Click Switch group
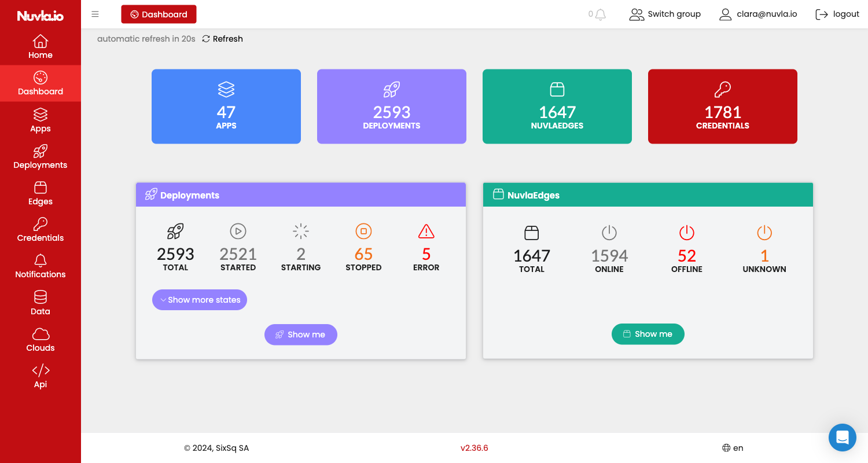Image resolution: width=868 pixels, height=463 pixels. click(x=665, y=14)
